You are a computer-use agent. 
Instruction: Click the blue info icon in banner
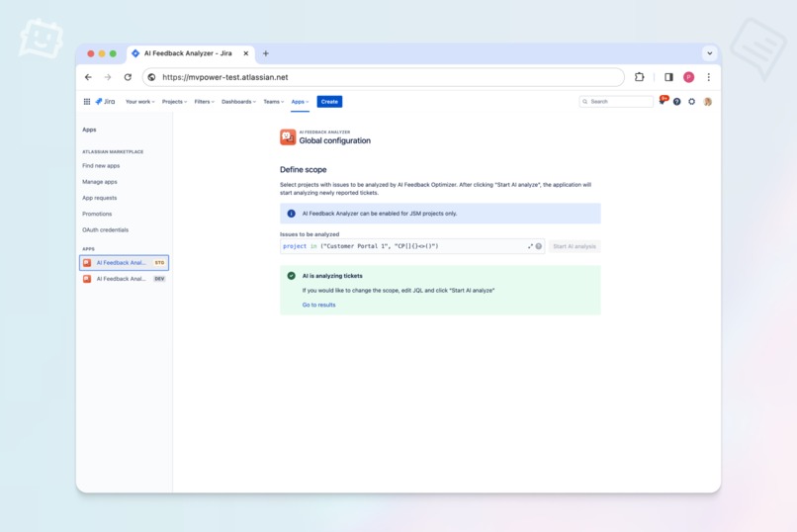pos(292,214)
